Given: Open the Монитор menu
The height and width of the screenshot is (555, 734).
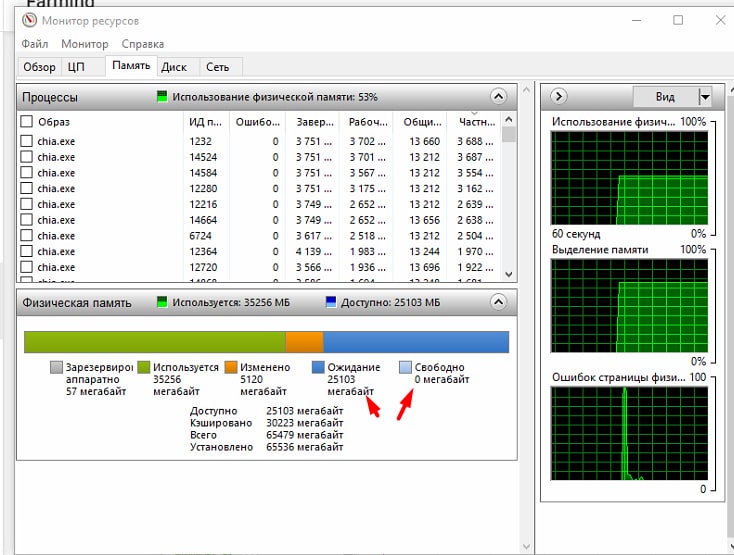Looking at the screenshot, I should (85, 44).
